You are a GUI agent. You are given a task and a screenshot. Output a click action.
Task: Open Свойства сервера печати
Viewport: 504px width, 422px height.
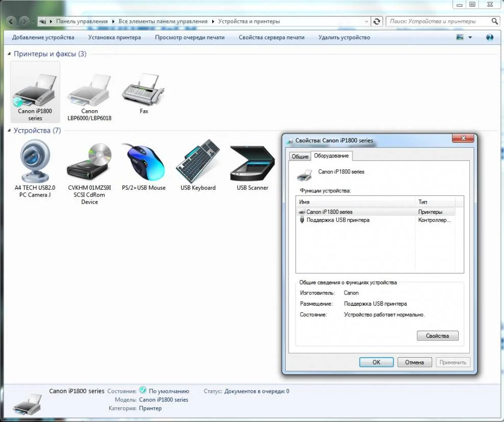point(271,37)
